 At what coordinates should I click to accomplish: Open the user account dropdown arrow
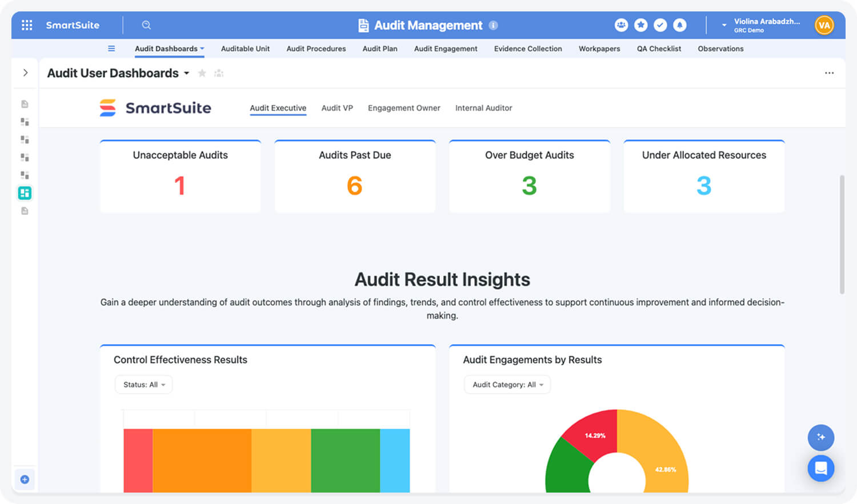tap(724, 25)
